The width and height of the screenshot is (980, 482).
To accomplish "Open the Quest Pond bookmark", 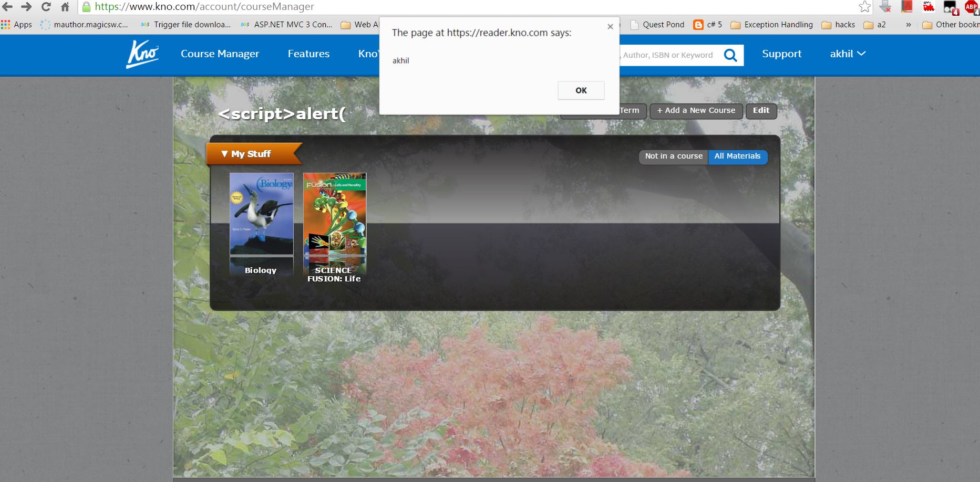I will (657, 25).
